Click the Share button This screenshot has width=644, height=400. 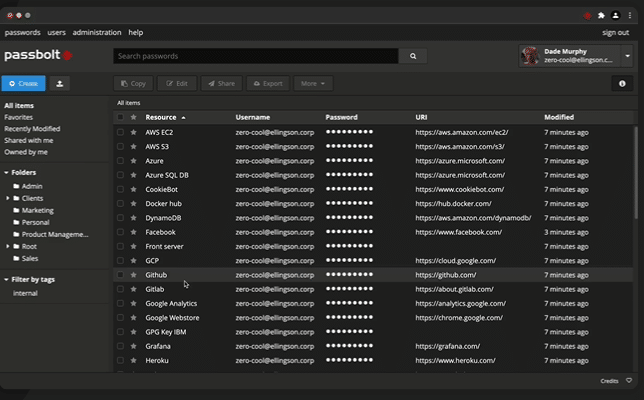point(221,84)
